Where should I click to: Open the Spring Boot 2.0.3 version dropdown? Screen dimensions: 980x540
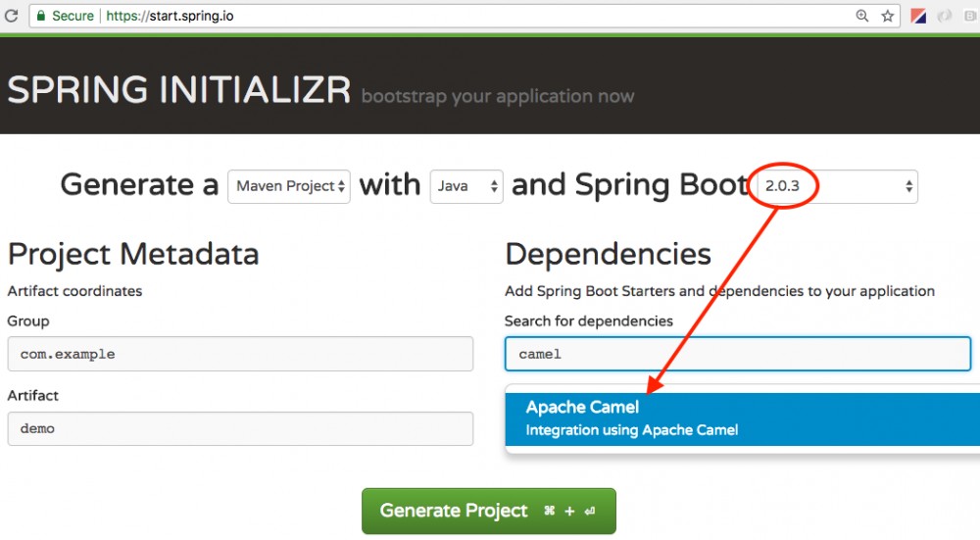(x=837, y=186)
